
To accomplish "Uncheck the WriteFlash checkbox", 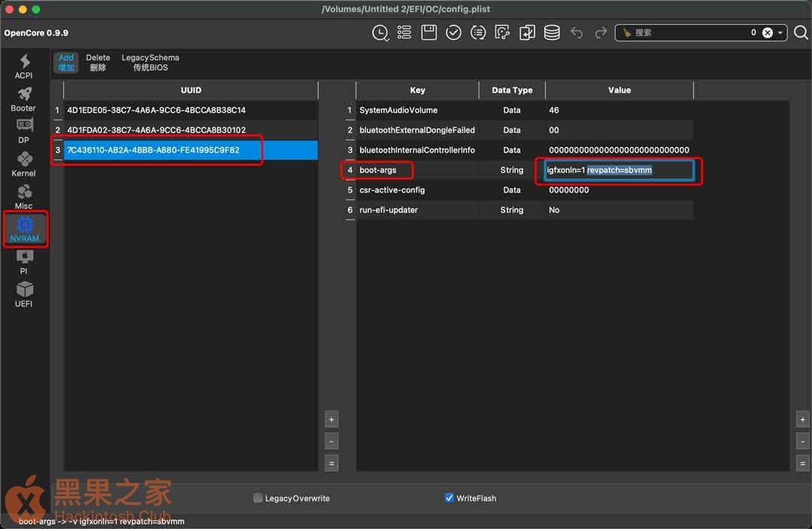I will click(x=449, y=498).
